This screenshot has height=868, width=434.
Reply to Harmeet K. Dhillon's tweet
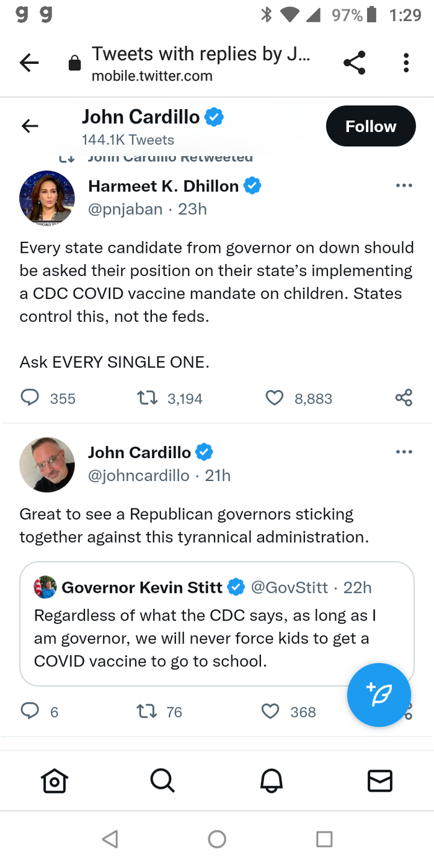[x=30, y=398]
